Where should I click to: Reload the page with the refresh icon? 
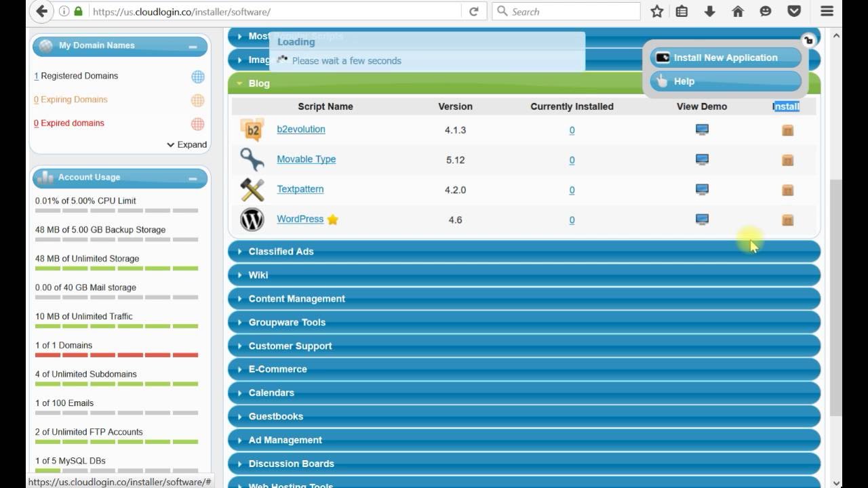click(x=473, y=12)
